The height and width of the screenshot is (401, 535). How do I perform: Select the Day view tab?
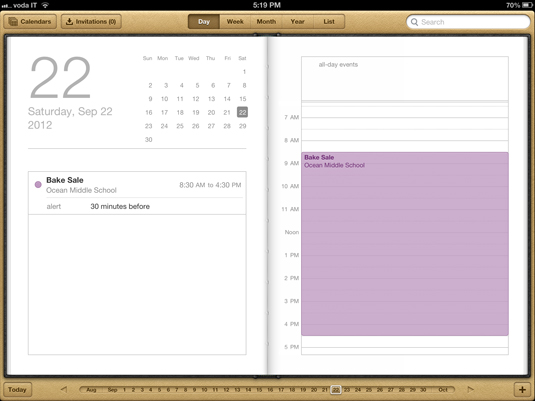click(204, 22)
